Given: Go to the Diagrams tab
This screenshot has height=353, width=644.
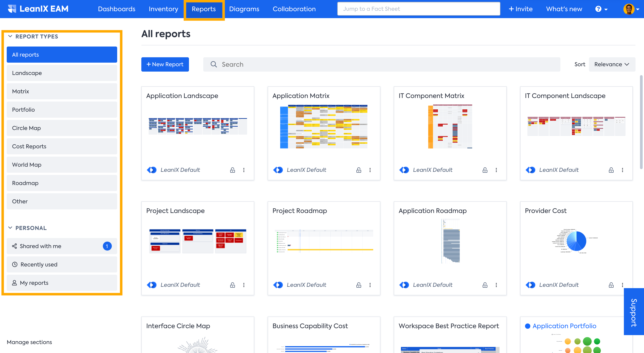Looking at the screenshot, I should (x=244, y=9).
